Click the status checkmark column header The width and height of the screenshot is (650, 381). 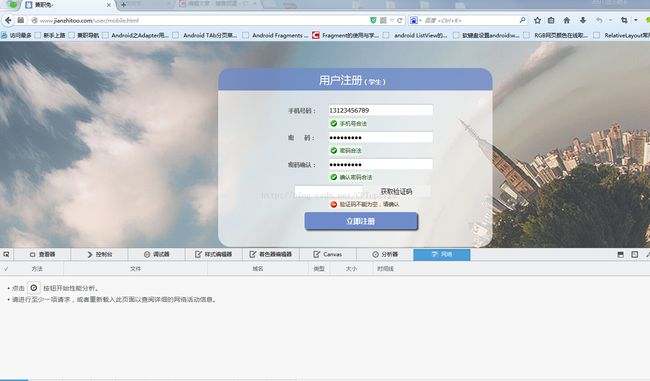click(6, 269)
